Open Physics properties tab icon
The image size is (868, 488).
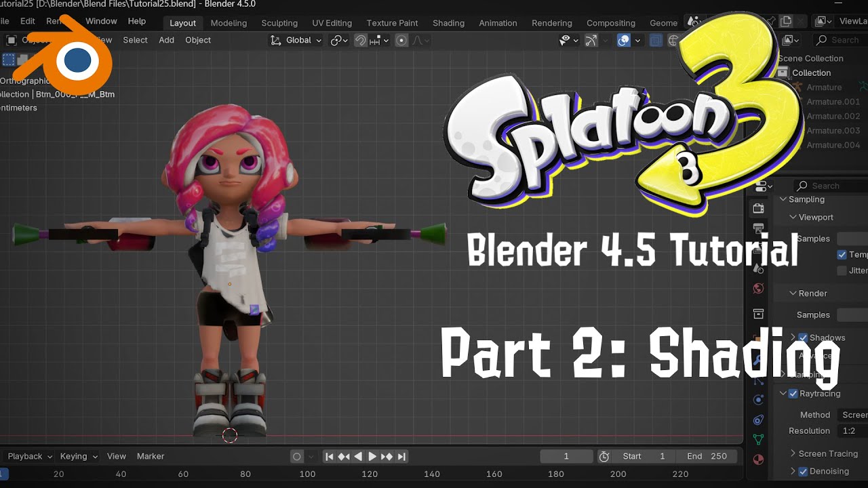758,400
